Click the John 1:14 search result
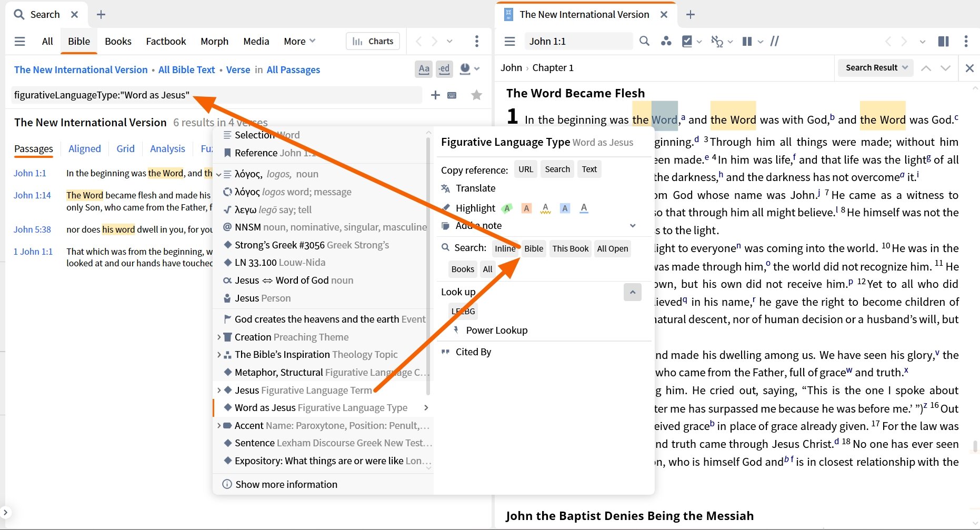 31,195
